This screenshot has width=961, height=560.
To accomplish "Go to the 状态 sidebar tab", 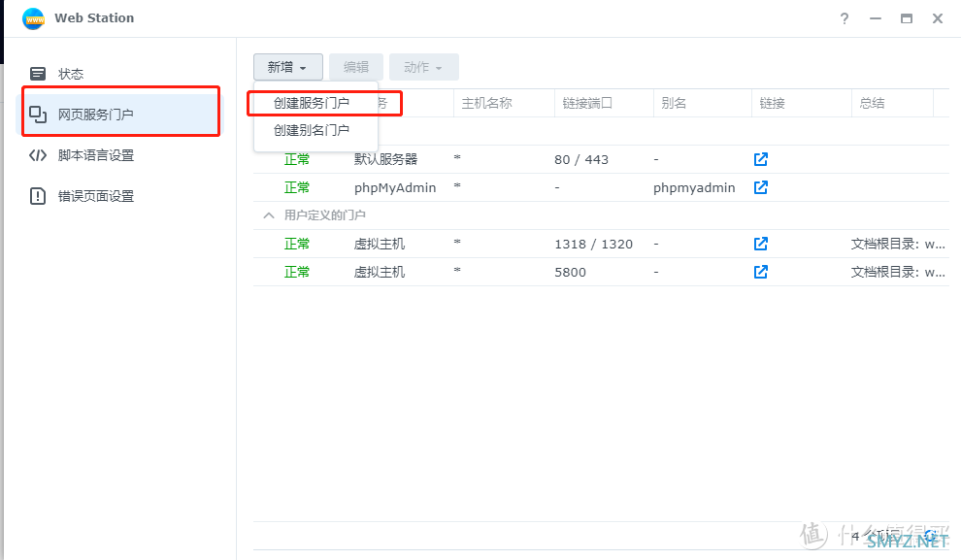I will point(120,74).
